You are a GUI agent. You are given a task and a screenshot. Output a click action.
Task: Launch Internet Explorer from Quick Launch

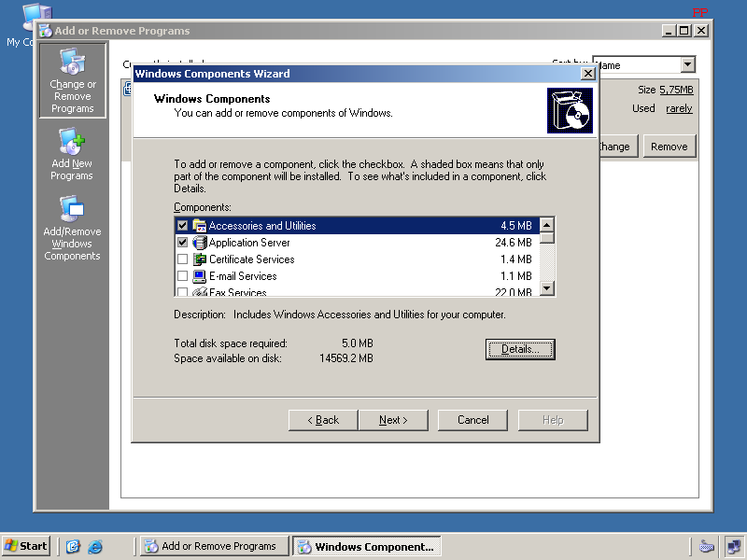[95, 546]
